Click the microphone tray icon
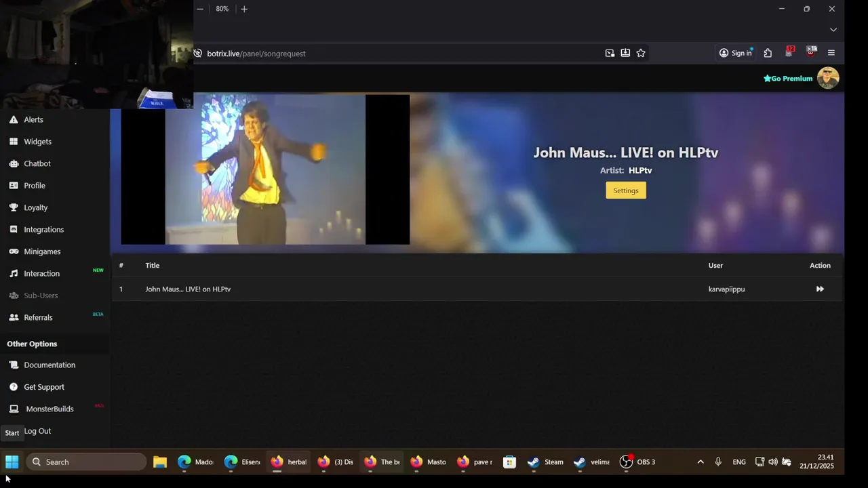Screen dimensions: 868x488 click(718, 462)
